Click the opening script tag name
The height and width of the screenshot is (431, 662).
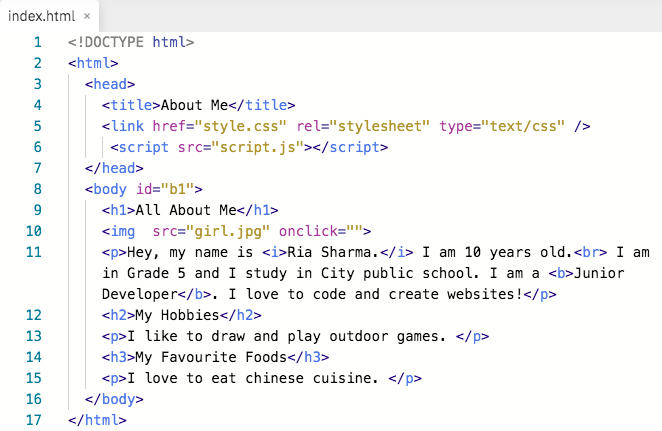(x=144, y=147)
